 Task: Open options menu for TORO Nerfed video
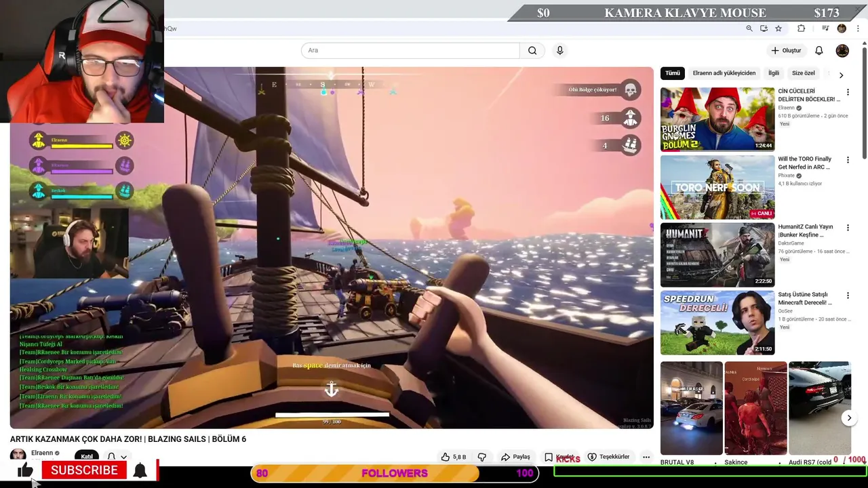(x=847, y=160)
